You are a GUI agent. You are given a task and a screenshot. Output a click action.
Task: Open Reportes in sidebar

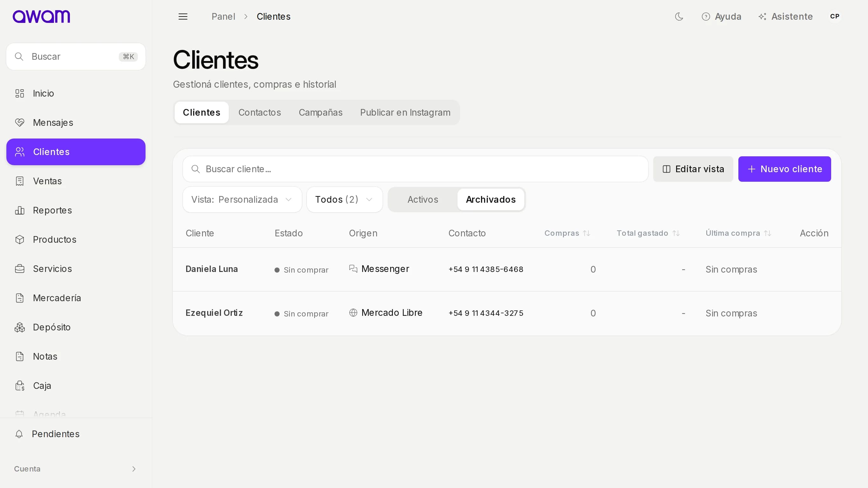[x=76, y=210]
